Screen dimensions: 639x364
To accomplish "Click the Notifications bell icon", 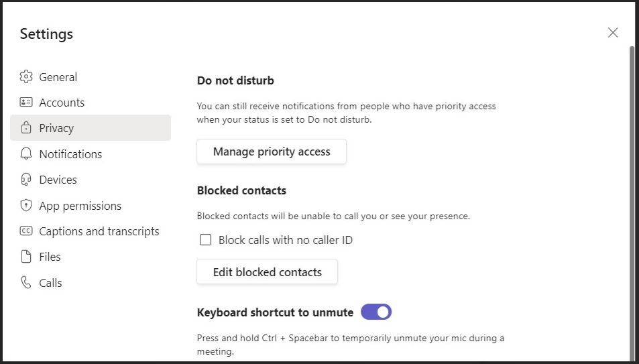I will [x=26, y=154].
